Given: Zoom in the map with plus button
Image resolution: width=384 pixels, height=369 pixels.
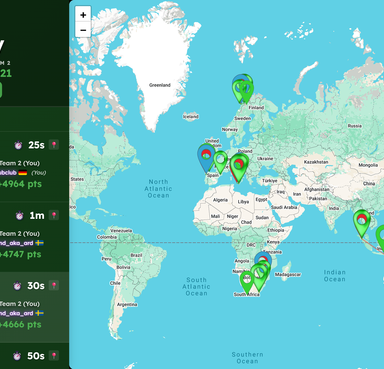Looking at the screenshot, I should (x=83, y=15).
